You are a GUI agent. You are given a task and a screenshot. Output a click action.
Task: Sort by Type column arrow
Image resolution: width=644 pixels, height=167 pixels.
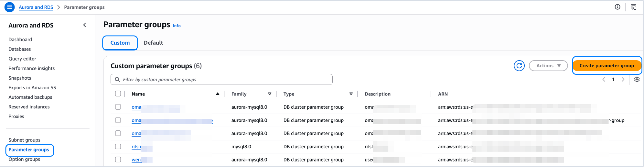point(351,94)
